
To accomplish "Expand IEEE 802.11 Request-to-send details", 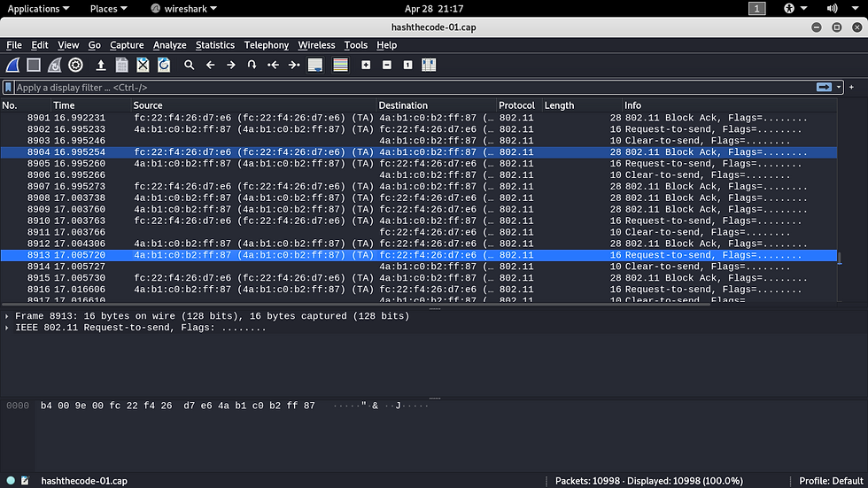I will coord(7,328).
